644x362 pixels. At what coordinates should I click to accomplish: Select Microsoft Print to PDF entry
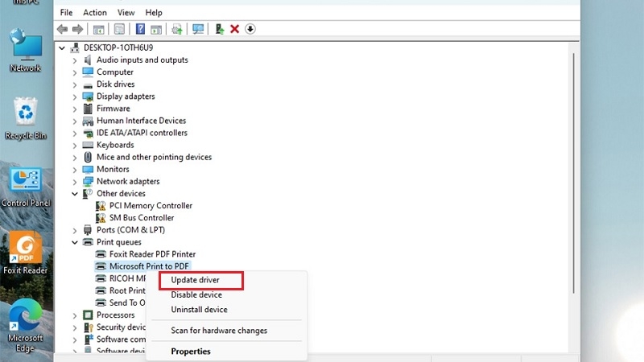coord(149,266)
